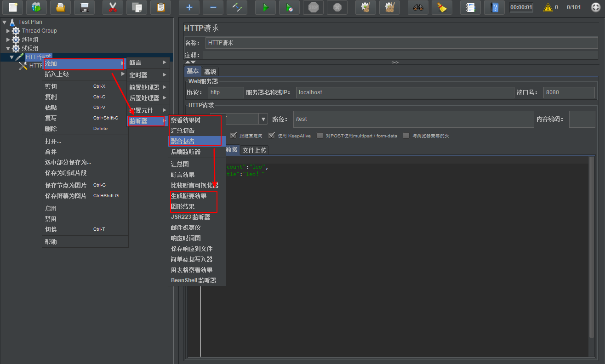Viewport: 605px width, 364px height.
Task: Start with no pauses play icon
Action: 289,7
